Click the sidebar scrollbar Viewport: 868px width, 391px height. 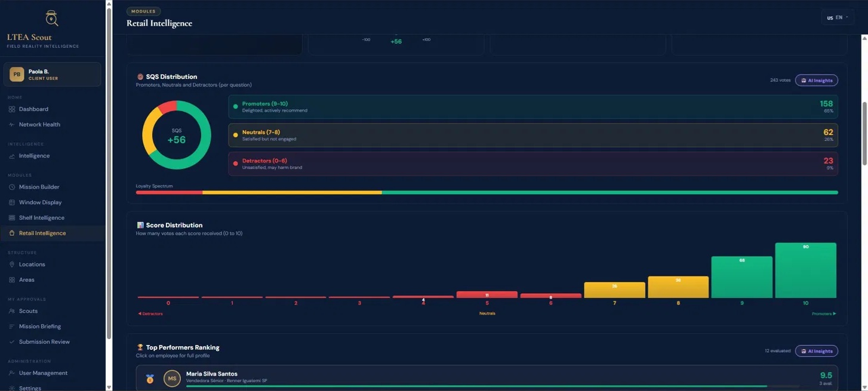[109, 173]
